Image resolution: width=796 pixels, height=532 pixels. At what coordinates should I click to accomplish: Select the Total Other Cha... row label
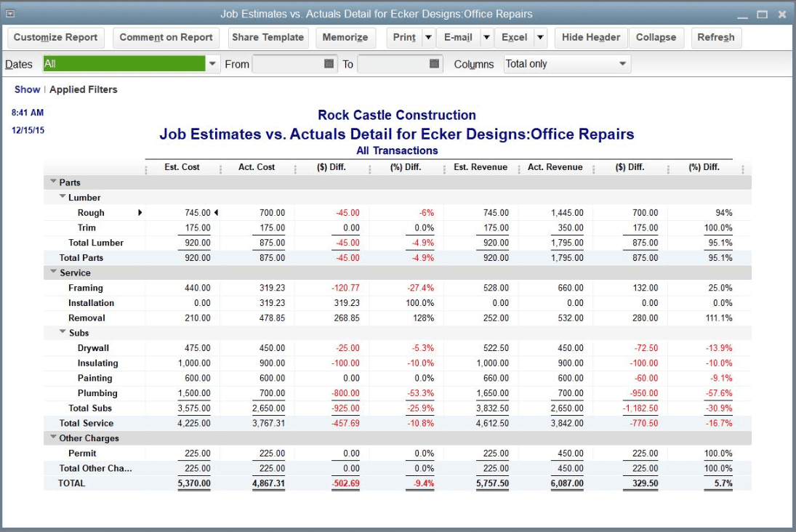click(x=95, y=468)
